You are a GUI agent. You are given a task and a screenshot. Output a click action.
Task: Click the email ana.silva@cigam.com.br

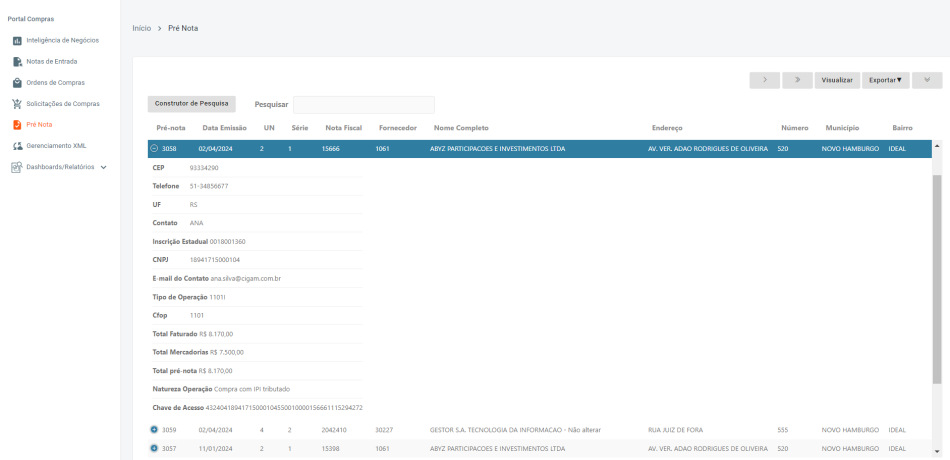pos(245,278)
